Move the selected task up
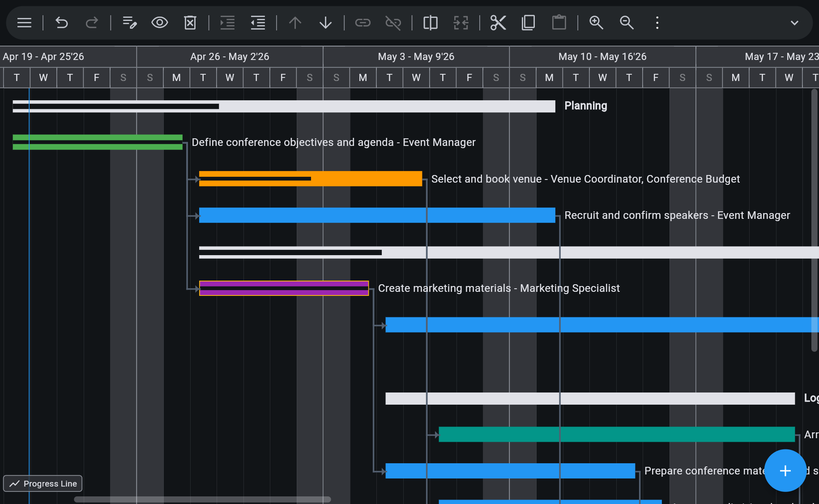 coord(294,22)
